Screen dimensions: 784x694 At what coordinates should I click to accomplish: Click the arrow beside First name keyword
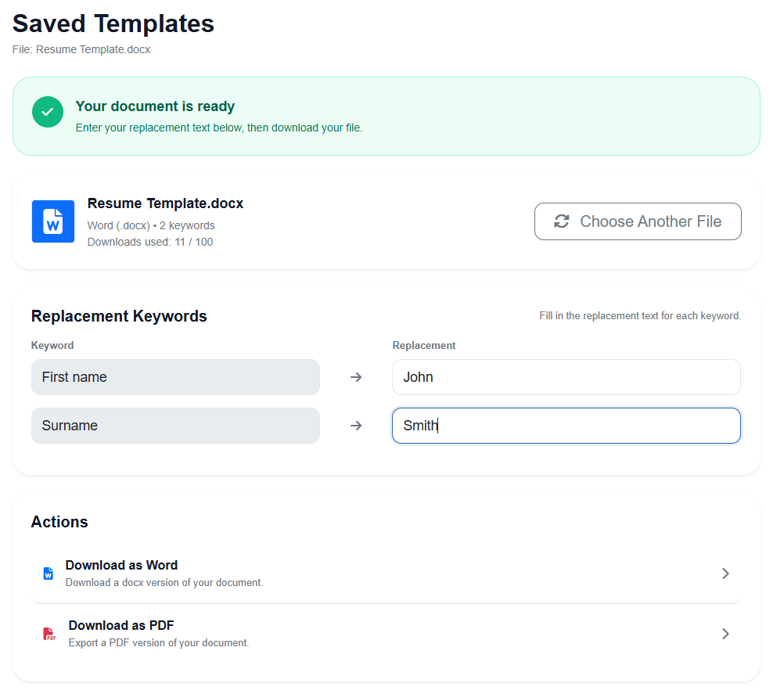356,377
